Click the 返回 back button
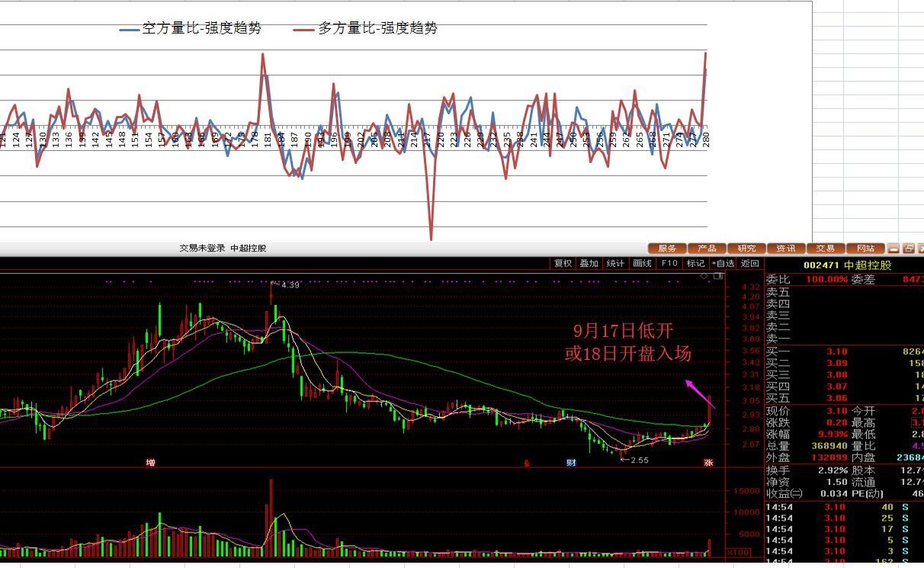Screen dimensions: 924x568 click(750, 264)
